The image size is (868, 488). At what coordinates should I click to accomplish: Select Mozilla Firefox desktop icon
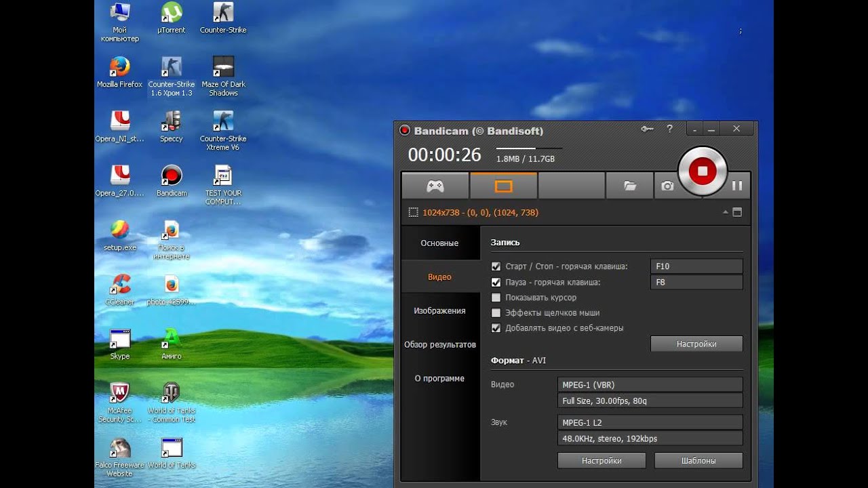(120, 73)
